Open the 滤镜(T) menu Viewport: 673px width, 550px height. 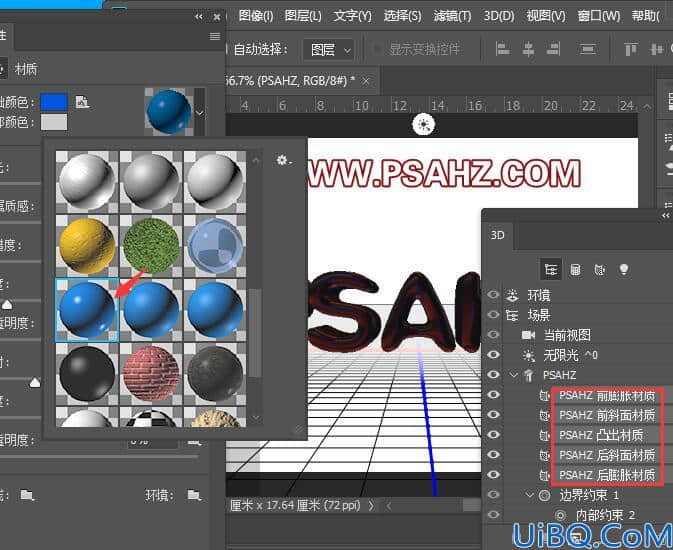click(452, 16)
